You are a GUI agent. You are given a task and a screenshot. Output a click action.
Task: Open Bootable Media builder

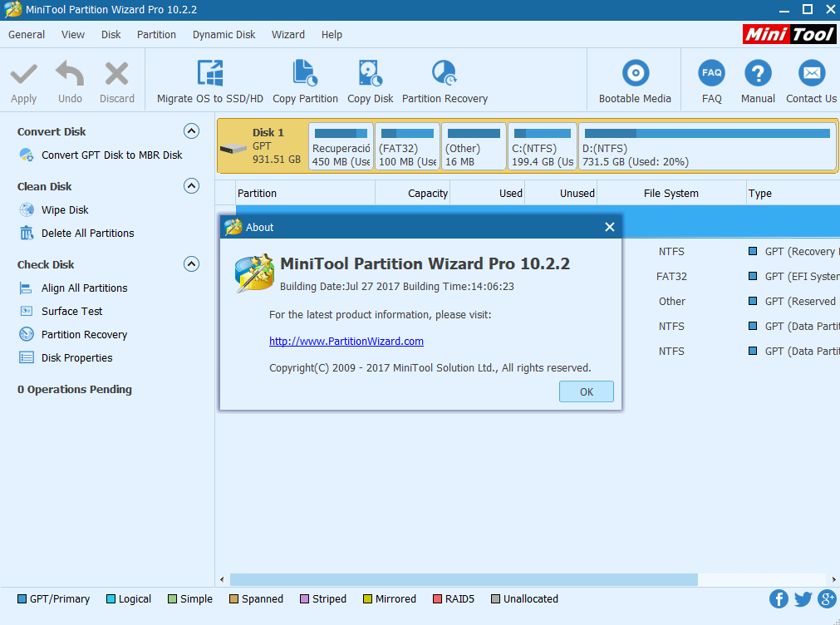(635, 82)
